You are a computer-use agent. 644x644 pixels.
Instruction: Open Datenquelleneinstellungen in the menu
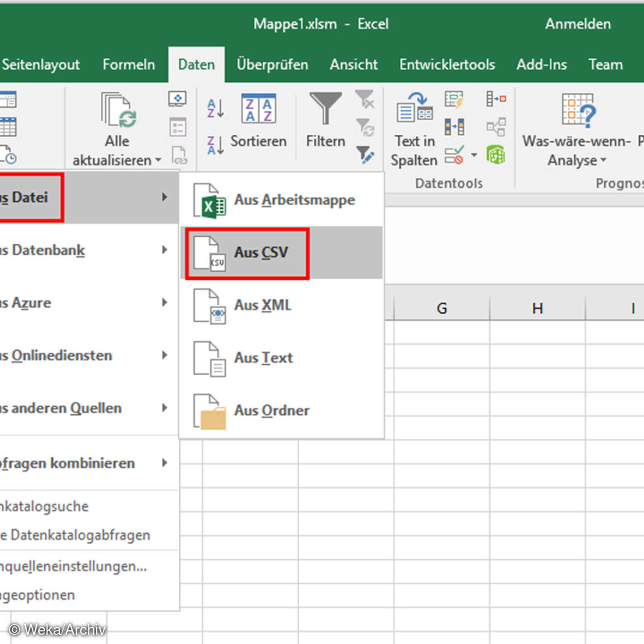click(72, 566)
